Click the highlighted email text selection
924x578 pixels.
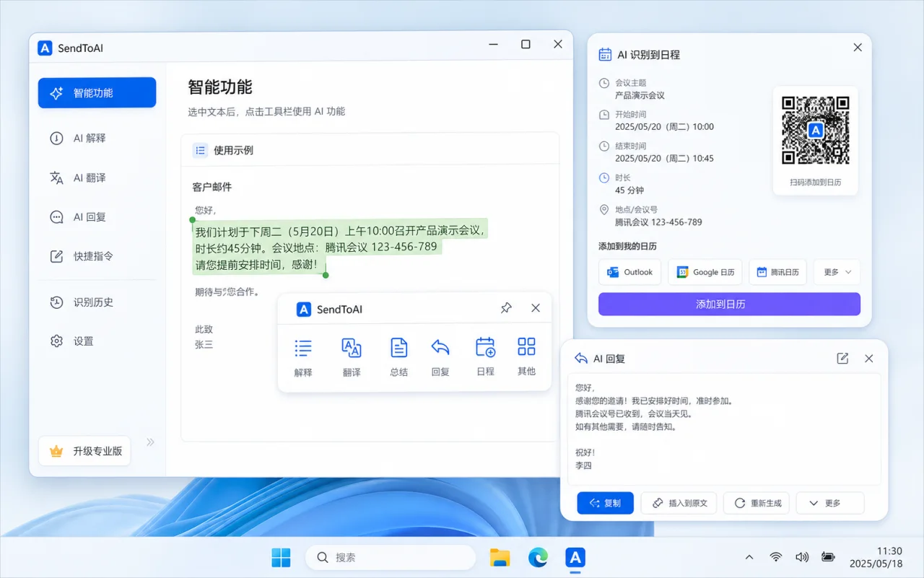coord(340,248)
